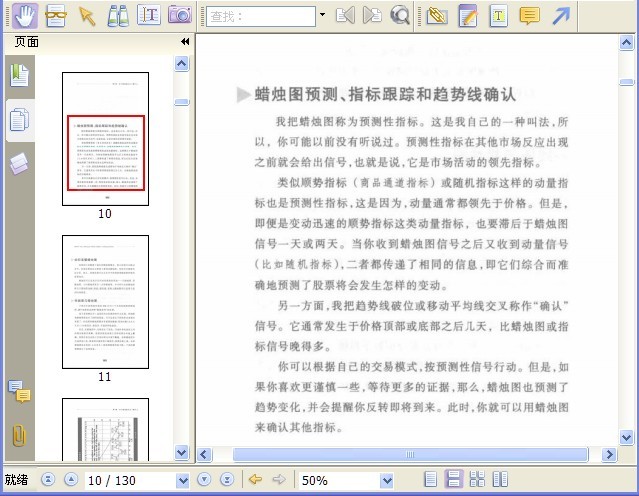Select the third page thumbnail with chart

click(106, 430)
